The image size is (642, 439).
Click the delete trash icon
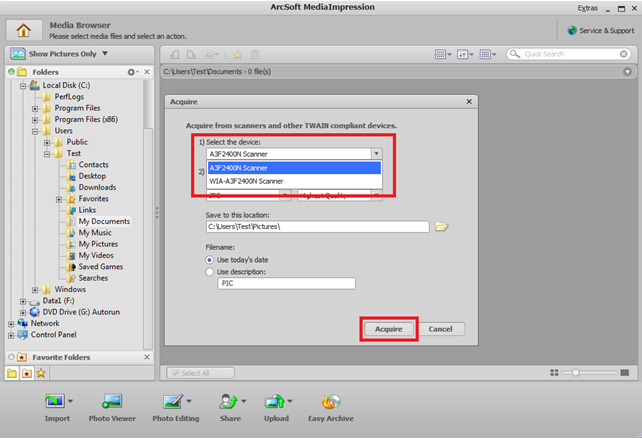point(255,54)
